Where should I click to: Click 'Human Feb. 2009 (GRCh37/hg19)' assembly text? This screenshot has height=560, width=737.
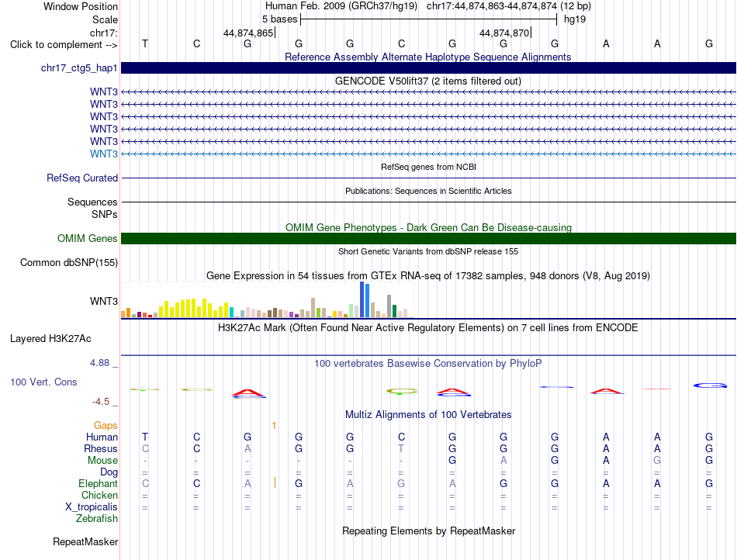[341, 6]
